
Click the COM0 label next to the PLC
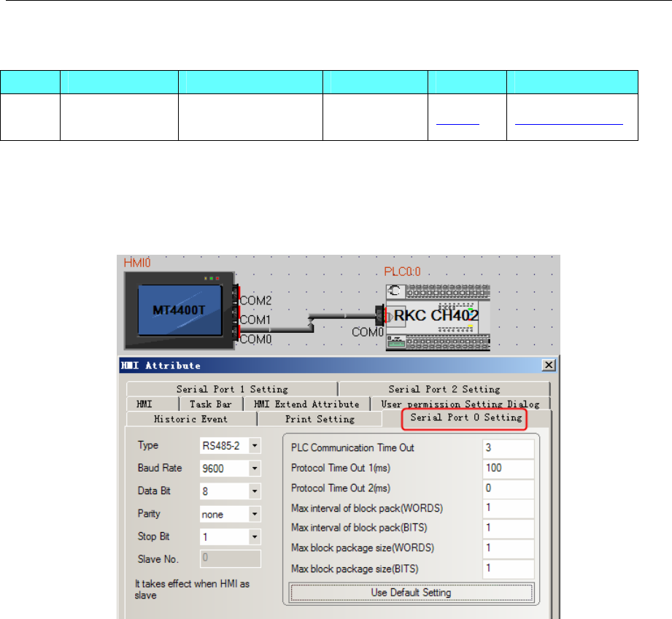(367, 332)
